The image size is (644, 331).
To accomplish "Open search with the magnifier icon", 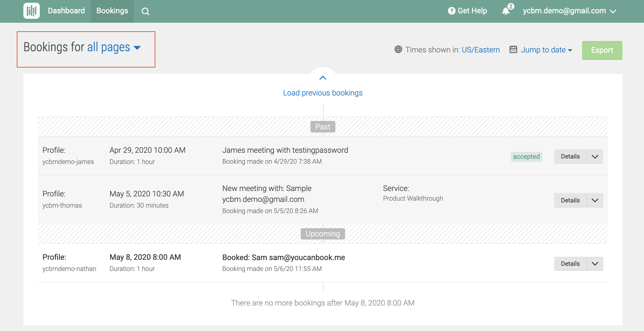I will (x=145, y=12).
